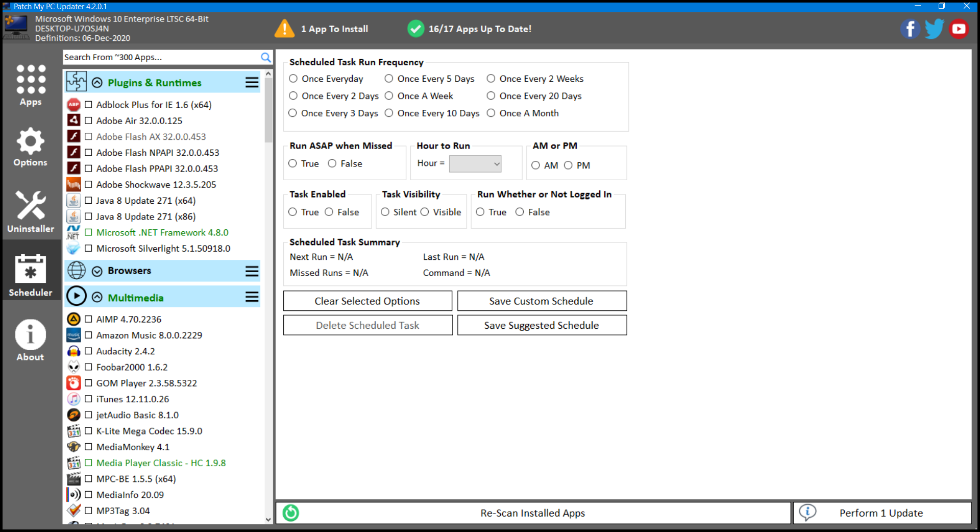The width and height of the screenshot is (980, 532).
Task: Open the About info section
Action: click(x=31, y=341)
